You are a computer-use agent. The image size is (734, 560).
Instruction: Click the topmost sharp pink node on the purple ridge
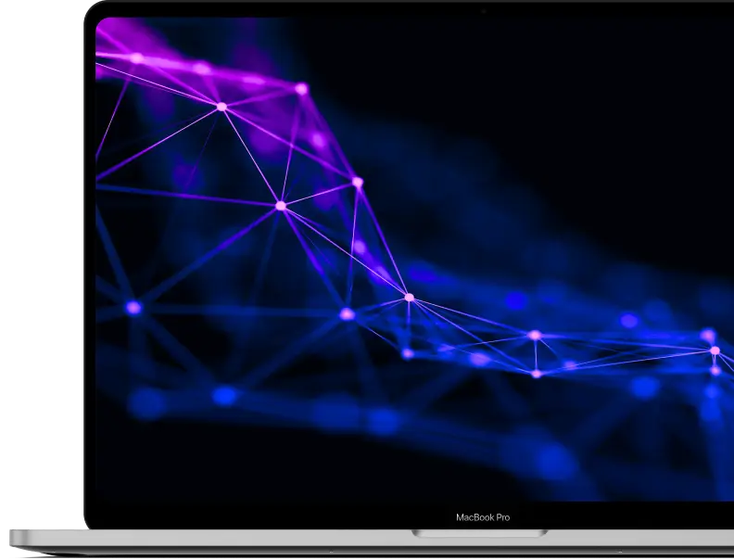pos(301,88)
